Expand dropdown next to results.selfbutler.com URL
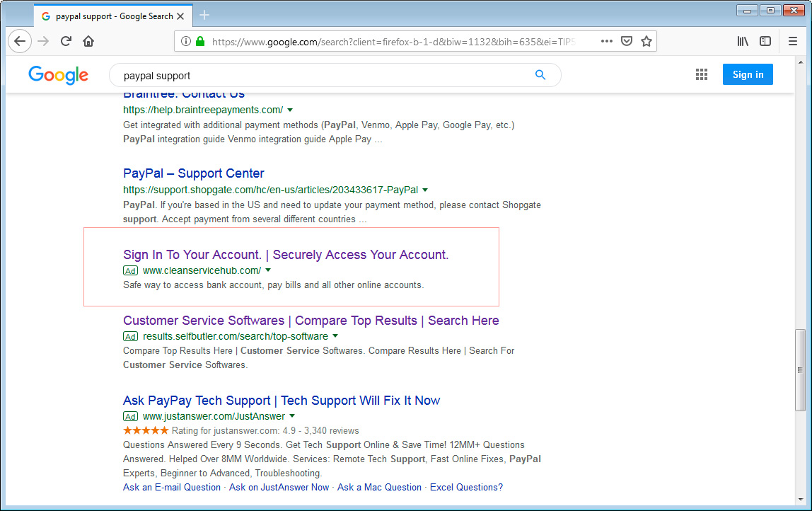The height and width of the screenshot is (511, 812). [x=335, y=335]
